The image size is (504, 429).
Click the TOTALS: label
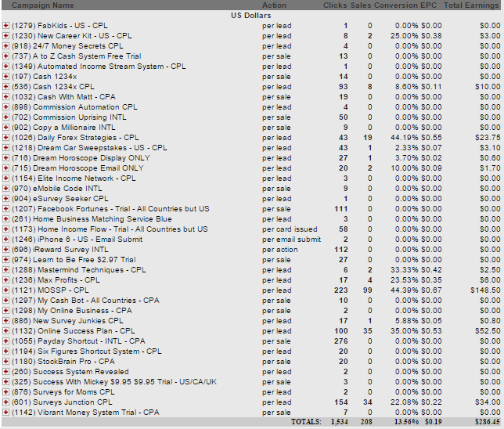[x=306, y=422]
